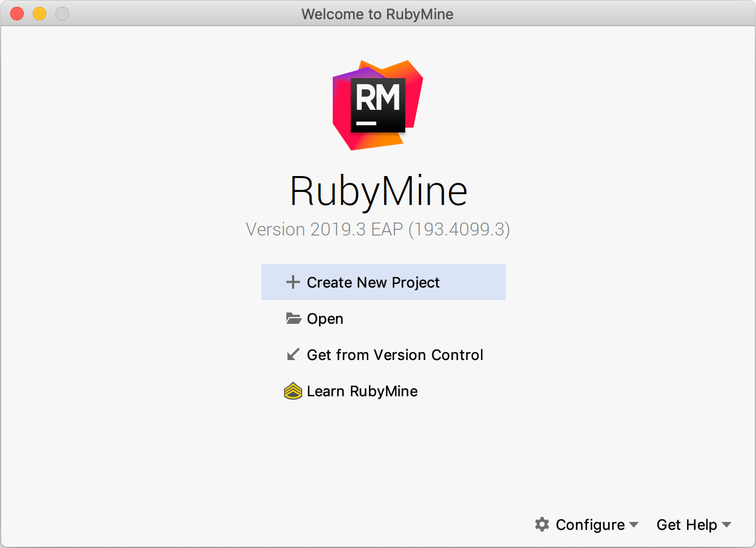Select the Open label
The height and width of the screenshot is (548, 756).
click(x=325, y=319)
